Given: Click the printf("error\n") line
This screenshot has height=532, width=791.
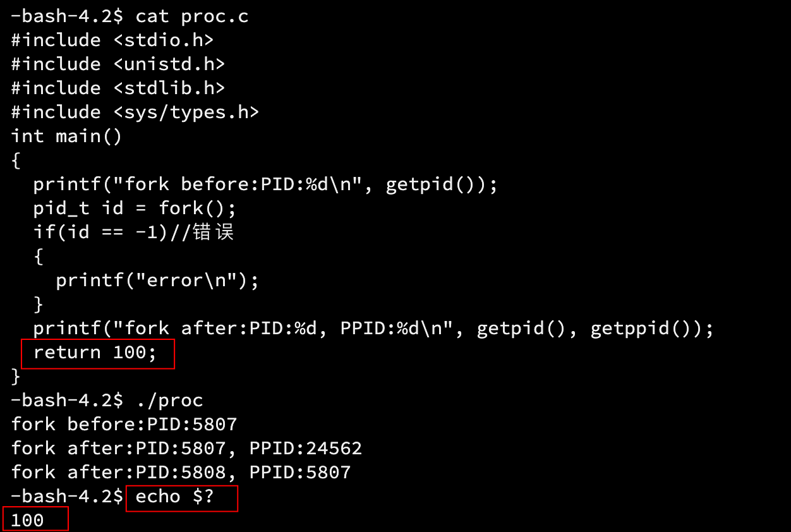Looking at the screenshot, I should (x=157, y=281).
